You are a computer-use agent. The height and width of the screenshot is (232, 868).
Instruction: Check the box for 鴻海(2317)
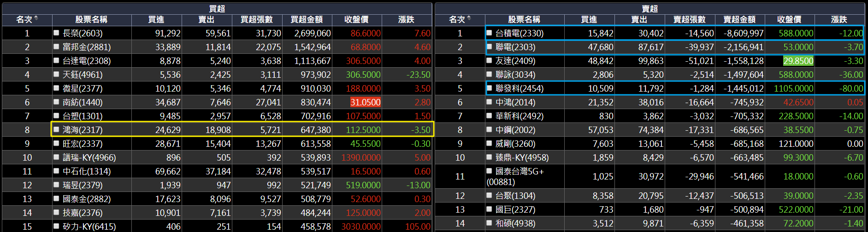[56, 129]
